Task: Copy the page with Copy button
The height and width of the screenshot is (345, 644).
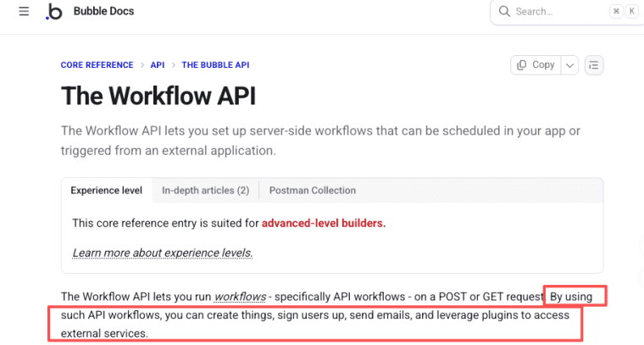Action: 536,65
